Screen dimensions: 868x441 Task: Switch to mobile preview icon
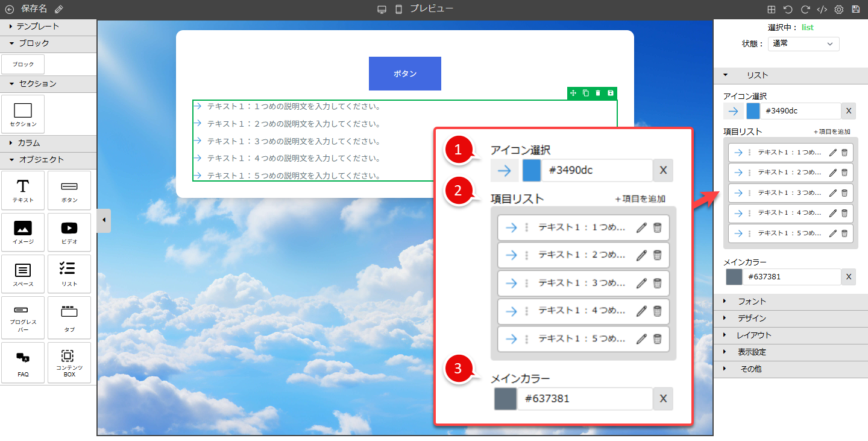(398, 10)
